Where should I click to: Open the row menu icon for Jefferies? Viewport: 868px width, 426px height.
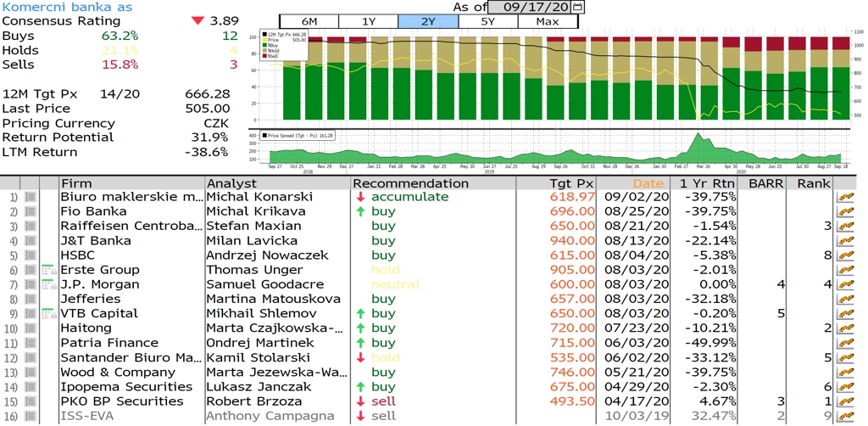point(30,300)
